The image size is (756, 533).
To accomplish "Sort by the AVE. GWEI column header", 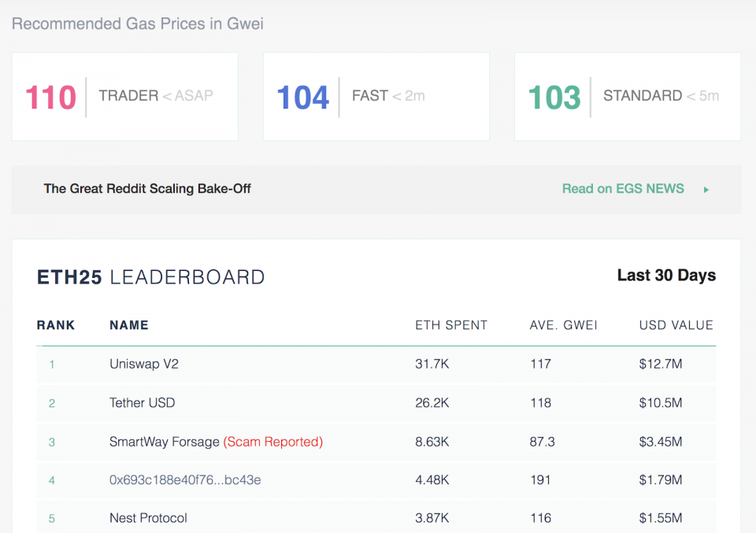I will coord(564,325).
